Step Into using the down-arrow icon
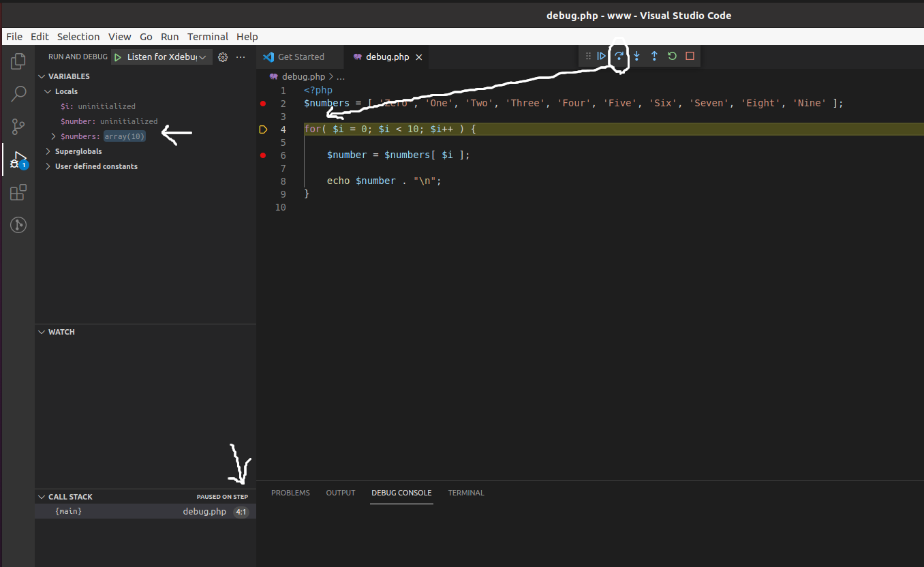 [636, 57]
